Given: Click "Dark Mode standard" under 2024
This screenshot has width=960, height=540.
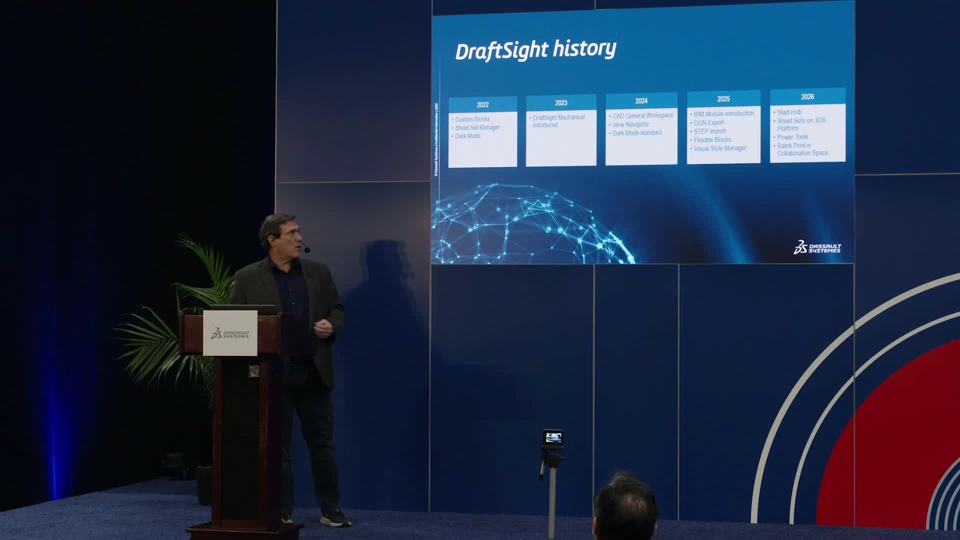Looking at the screenshot, I should [637, 132].
